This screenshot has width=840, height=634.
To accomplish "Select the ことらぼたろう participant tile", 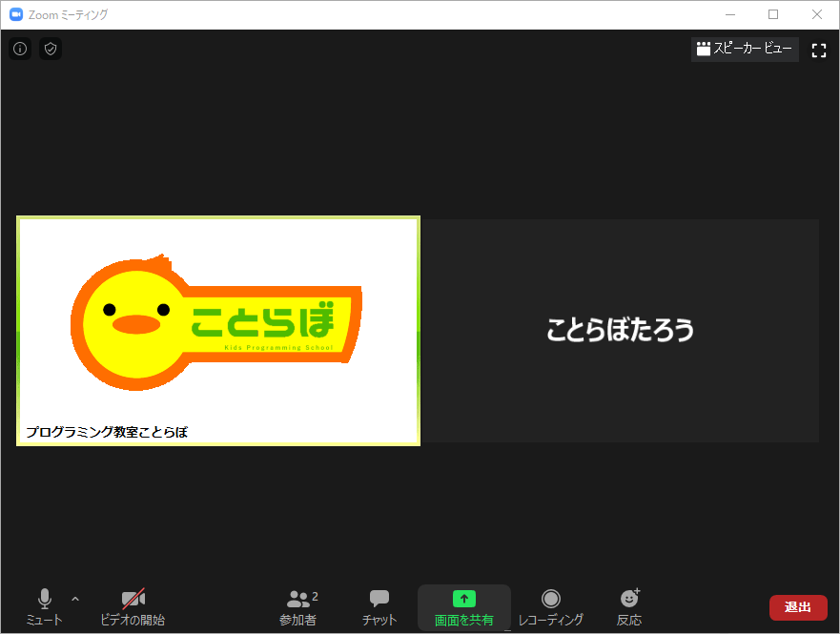I will pyautogui.click(x=620, y=330).
